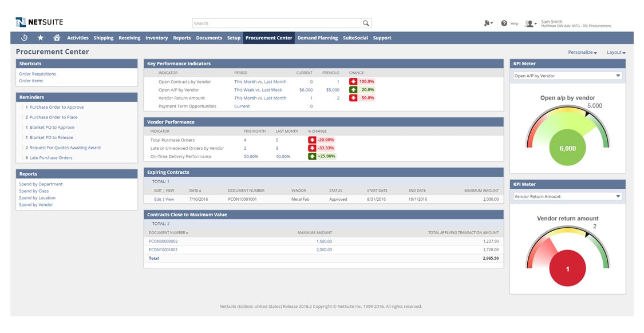Click the red arrow for Late or Unreceived Orders

pos(312,148)
